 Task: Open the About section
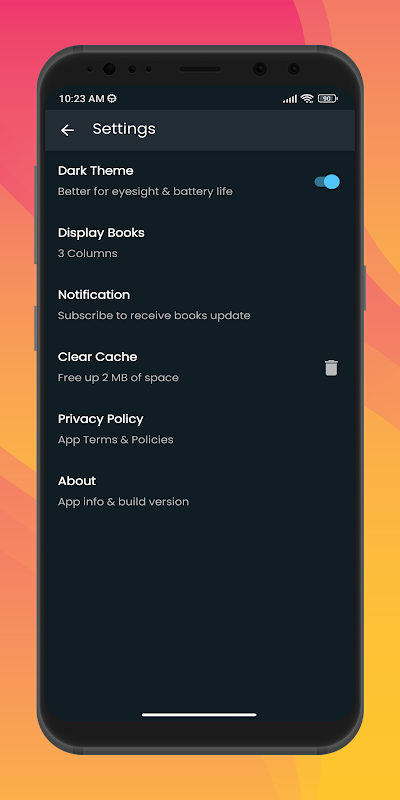200,491
